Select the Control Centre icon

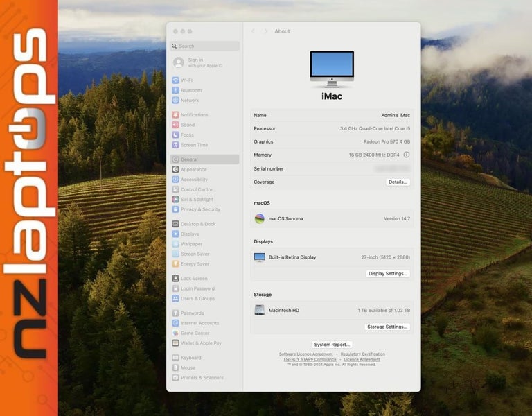(175, 189)
